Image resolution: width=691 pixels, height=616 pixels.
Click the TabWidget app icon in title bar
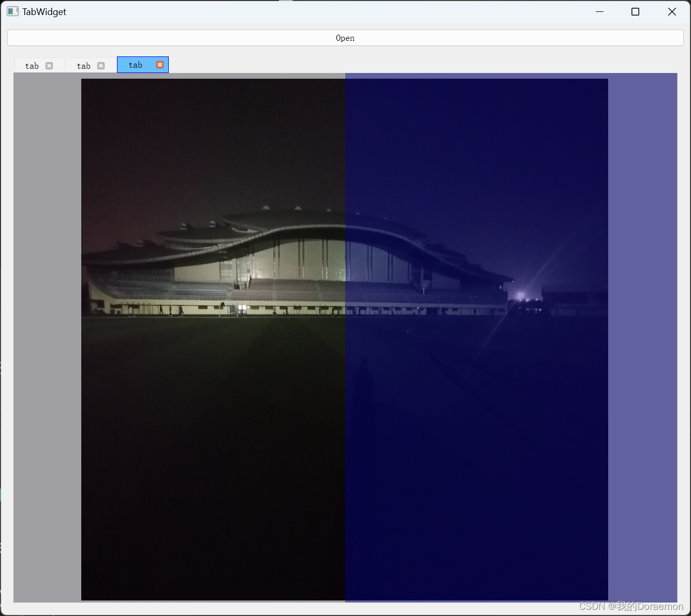(x=13, y=11)
